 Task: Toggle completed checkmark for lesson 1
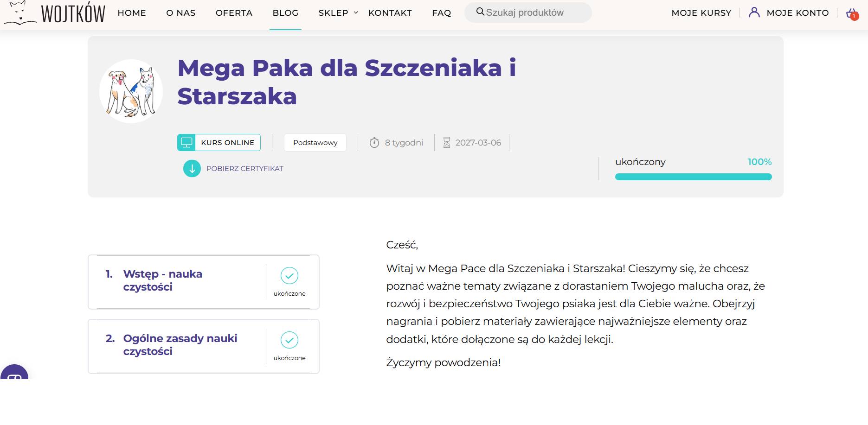(x=289, y=276)
